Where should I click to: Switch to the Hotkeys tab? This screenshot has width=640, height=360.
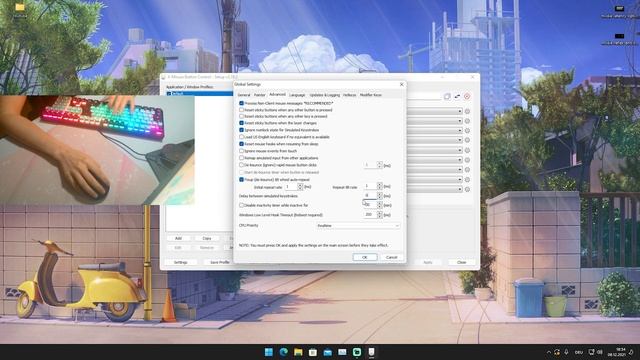coord(349,95)
